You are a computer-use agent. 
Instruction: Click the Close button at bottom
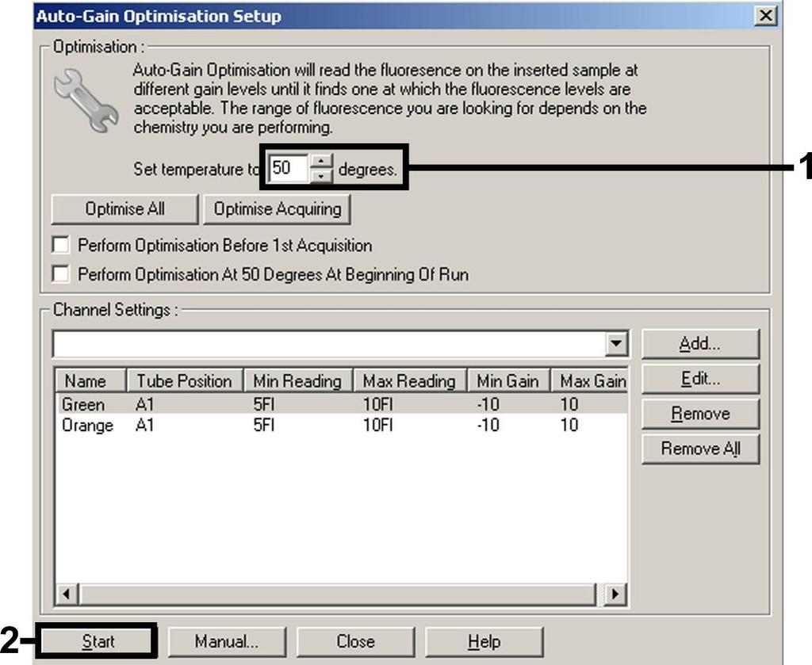[355, 641]
